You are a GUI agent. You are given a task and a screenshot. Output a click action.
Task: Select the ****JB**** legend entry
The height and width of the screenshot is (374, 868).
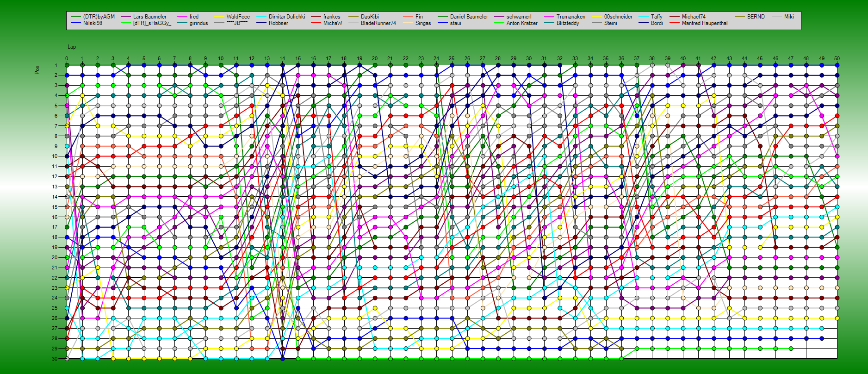tap(237, 23)
